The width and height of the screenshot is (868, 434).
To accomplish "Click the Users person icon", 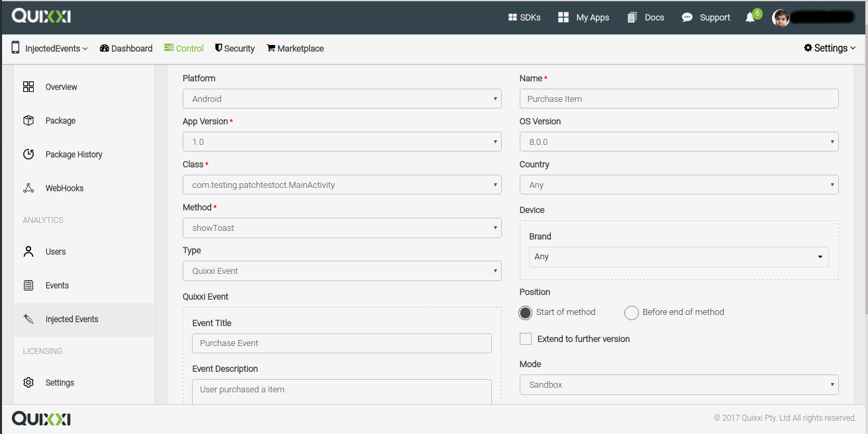I will [x=28, y=251].
